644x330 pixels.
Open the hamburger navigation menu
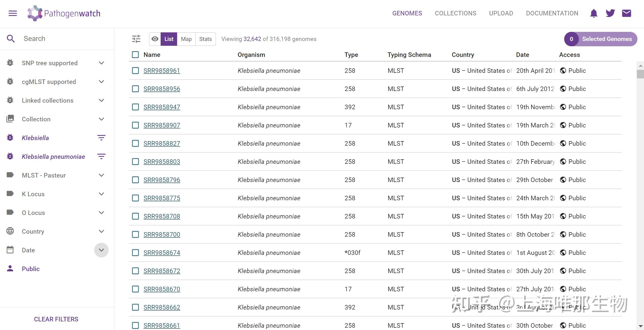tap(13, 13)
